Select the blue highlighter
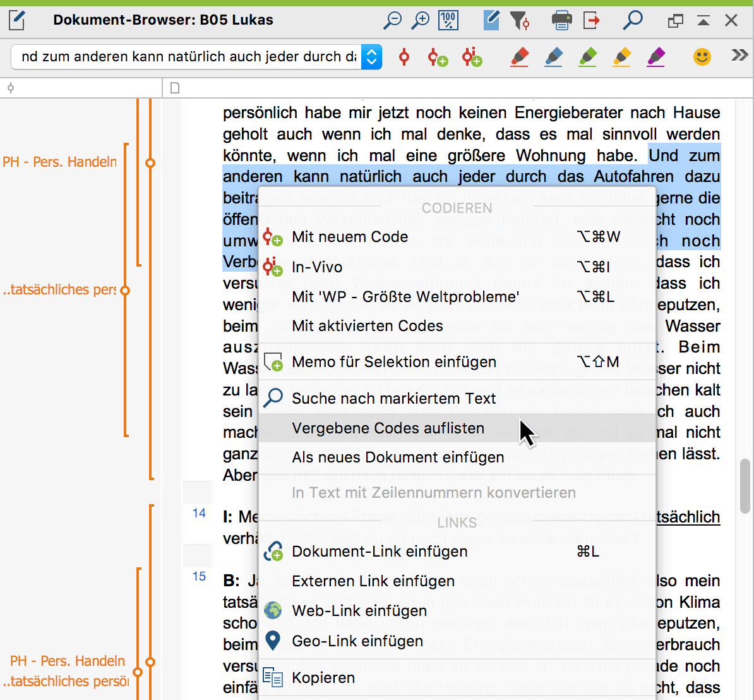This screenshot has height=700, width=754. tap(553, 57)
